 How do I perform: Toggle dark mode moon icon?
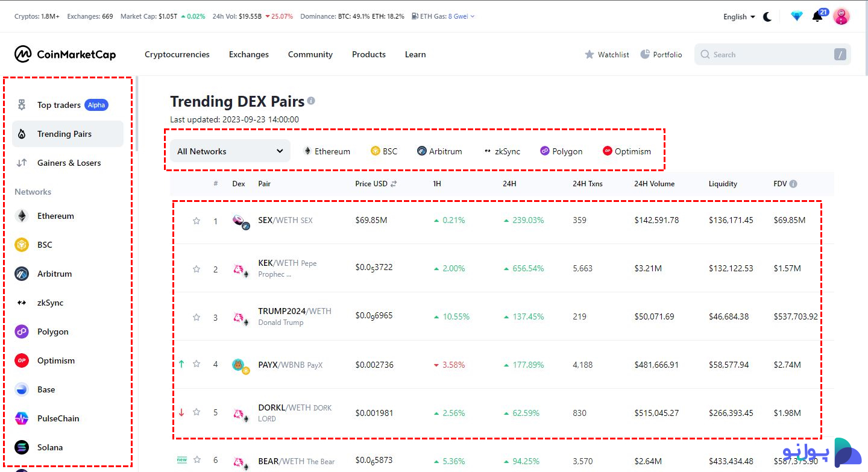(767, 17)
